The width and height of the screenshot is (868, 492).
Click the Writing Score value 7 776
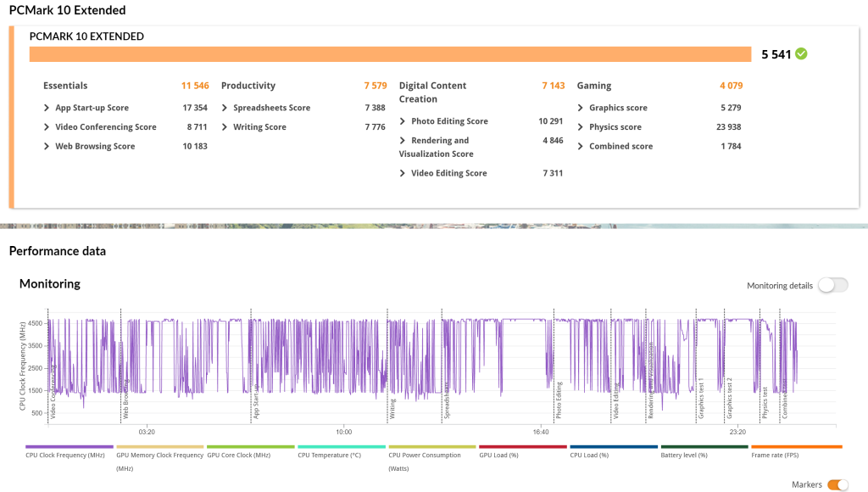tap(376, 127)
